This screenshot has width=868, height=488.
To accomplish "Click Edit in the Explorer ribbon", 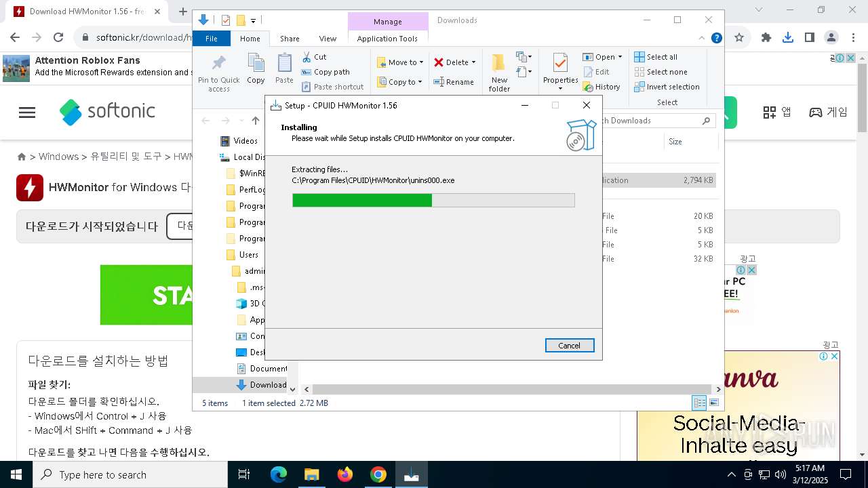I will coord(596,72).
